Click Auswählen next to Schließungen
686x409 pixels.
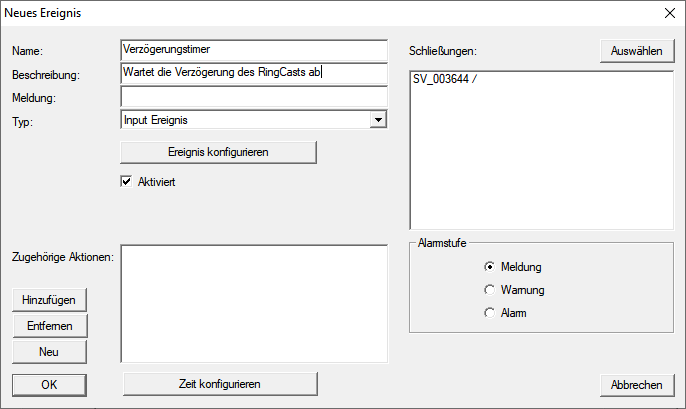(637, 52)
